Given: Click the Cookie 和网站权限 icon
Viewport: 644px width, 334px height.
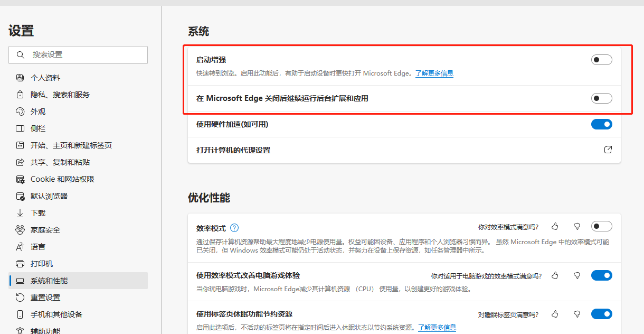Looking at the screenshot, I should pyautogui.click(x=20, y=179).
